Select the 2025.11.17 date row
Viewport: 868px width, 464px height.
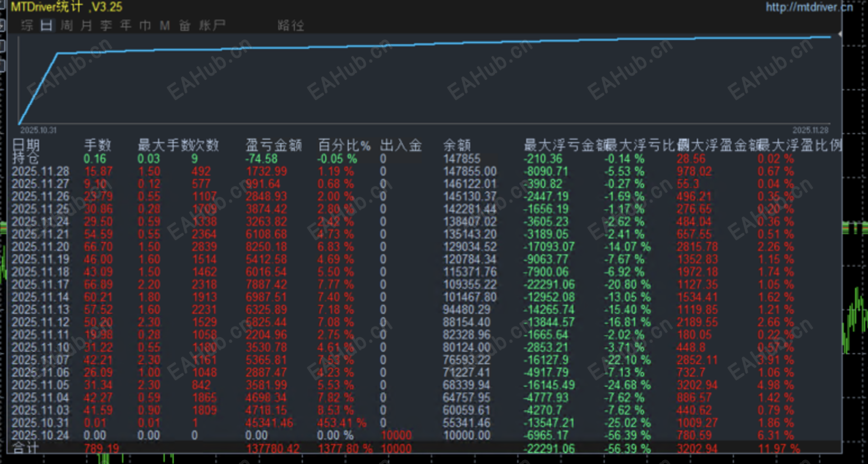click(40, 285)
